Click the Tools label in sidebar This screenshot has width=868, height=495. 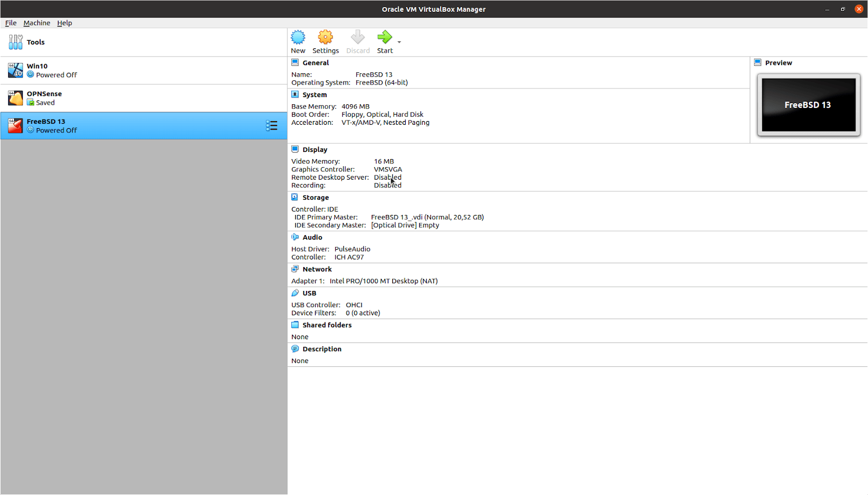(x=36, y=42)
